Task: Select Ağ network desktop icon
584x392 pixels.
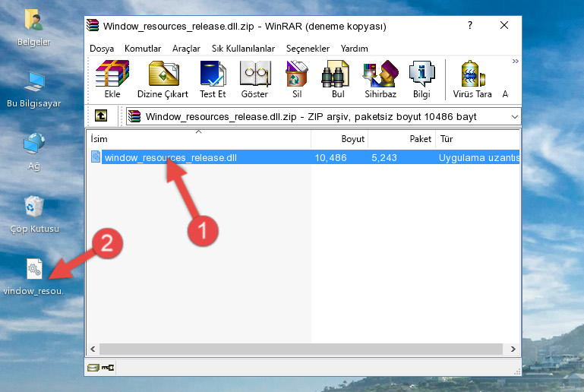Action: coord(34,152)
